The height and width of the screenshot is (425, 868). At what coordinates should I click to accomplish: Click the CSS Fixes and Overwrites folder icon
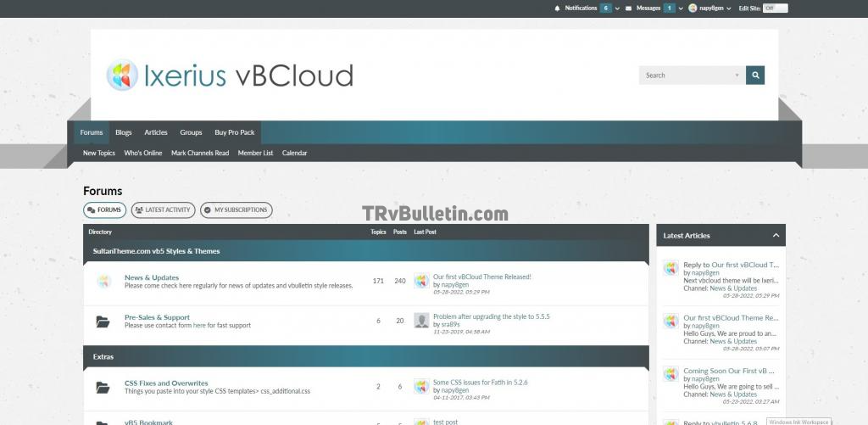click(103, 388)
